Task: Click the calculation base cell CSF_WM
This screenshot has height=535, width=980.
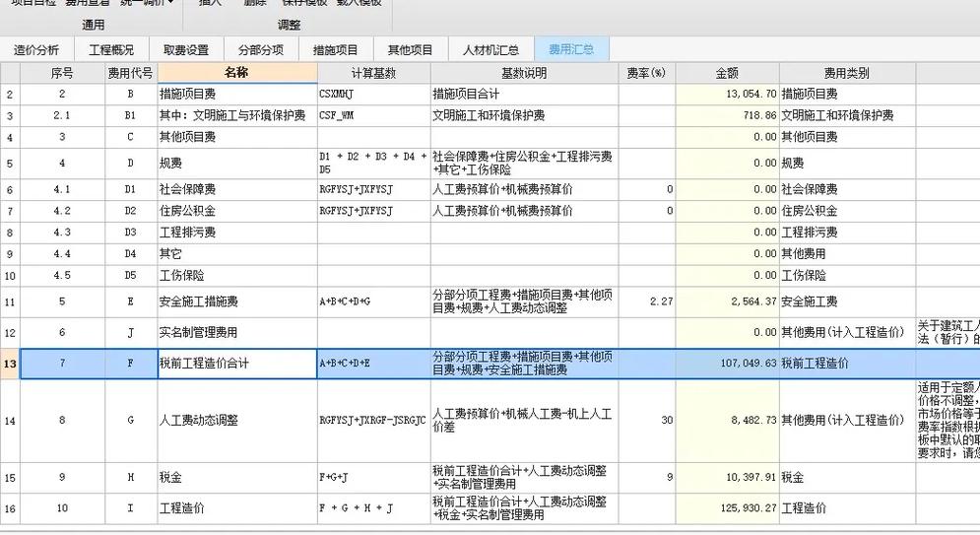Action: tap(373, 115)
